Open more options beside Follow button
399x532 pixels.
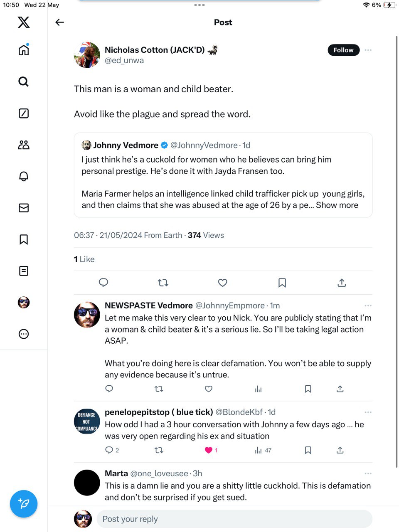point(368,50)
